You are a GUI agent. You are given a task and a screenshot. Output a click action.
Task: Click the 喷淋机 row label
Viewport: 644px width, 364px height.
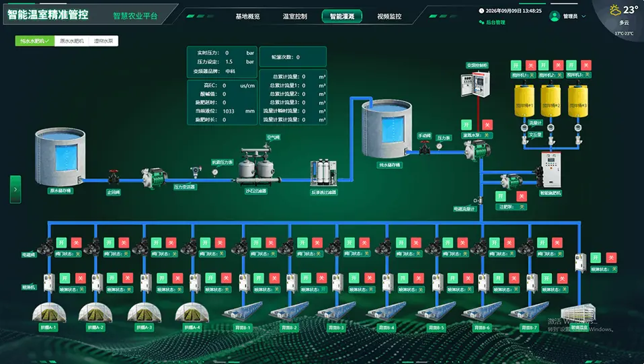(x=28, y=287)
